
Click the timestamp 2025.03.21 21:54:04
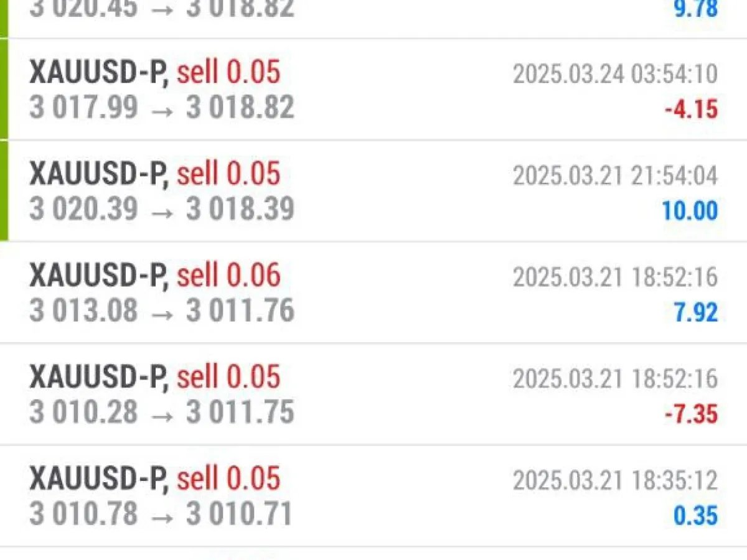tap(615, 176)
